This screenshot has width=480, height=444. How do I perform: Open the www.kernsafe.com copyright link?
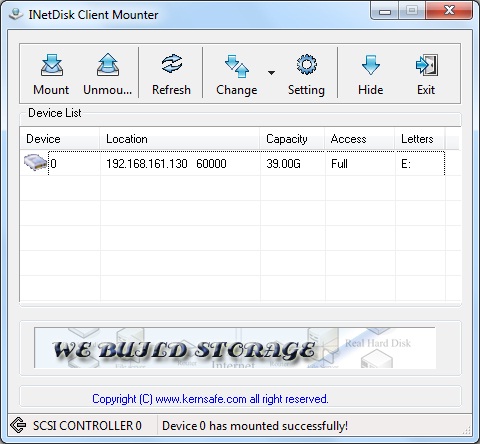(x=201, y=399)
